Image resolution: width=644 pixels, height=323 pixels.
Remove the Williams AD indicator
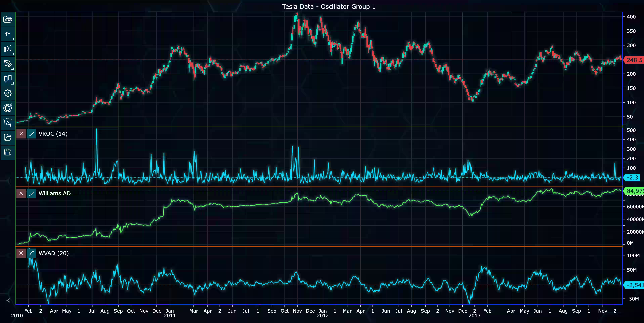point(21,193)
